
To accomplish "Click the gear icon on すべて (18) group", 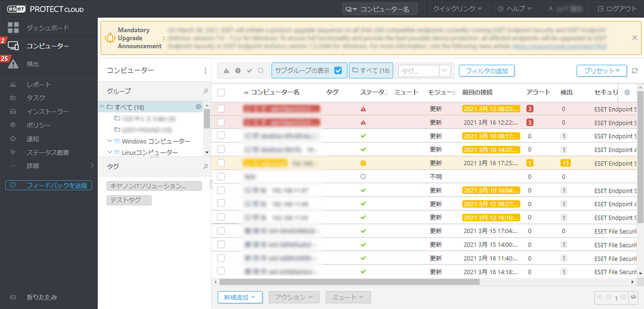I will (198, 107).
